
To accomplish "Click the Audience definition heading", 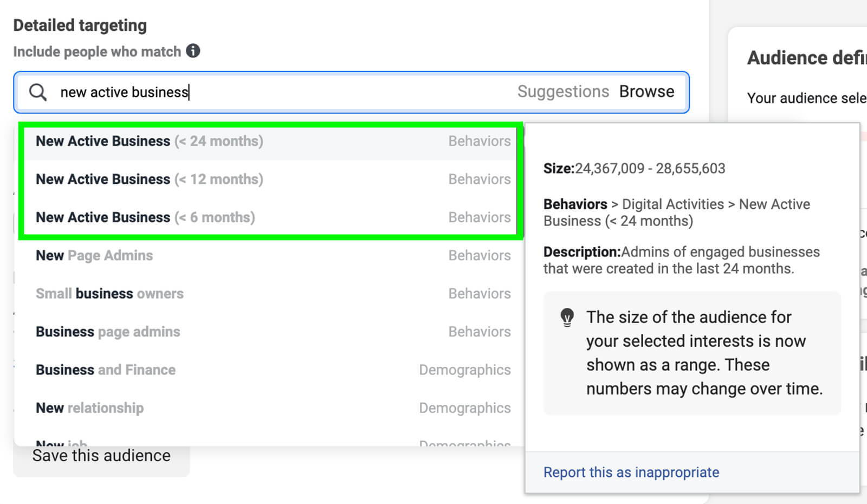I will [x=806, y=58].
